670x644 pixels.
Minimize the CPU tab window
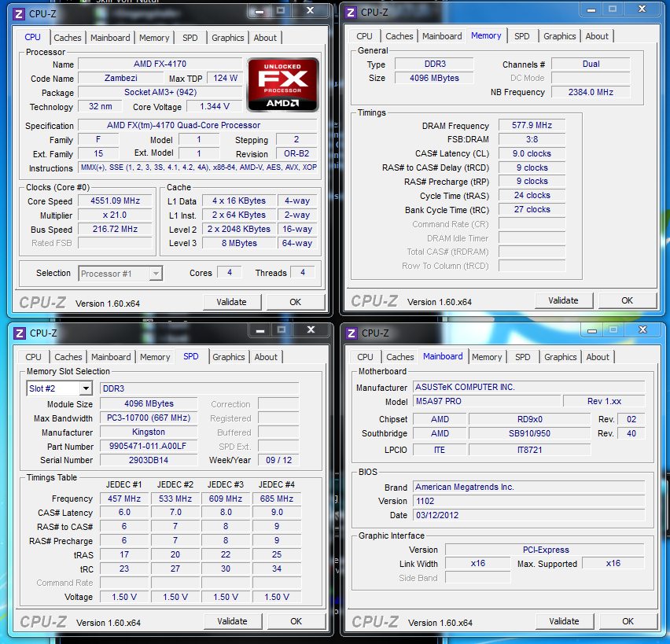[260, 11]
